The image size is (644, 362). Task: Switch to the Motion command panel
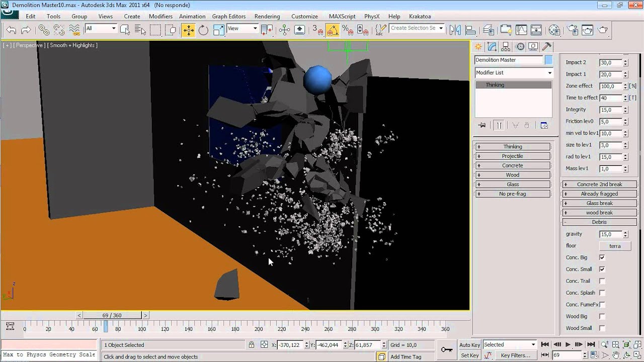520,47
